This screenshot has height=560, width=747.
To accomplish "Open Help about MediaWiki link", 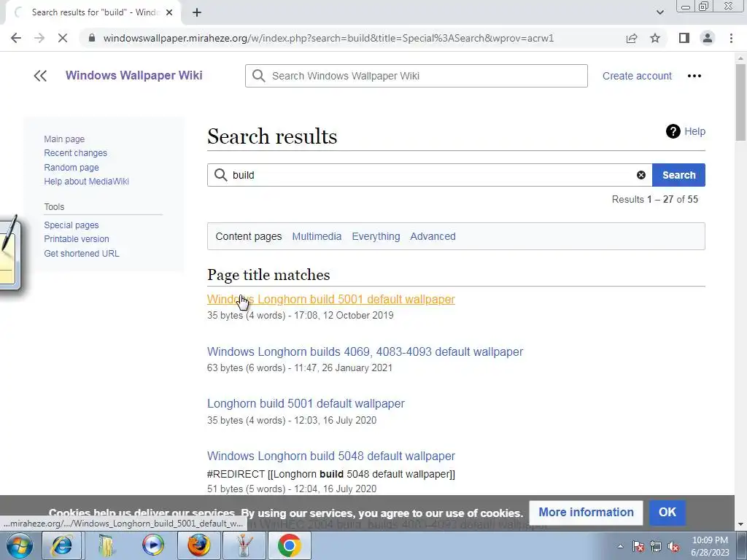I will click(x=86, y=182).
